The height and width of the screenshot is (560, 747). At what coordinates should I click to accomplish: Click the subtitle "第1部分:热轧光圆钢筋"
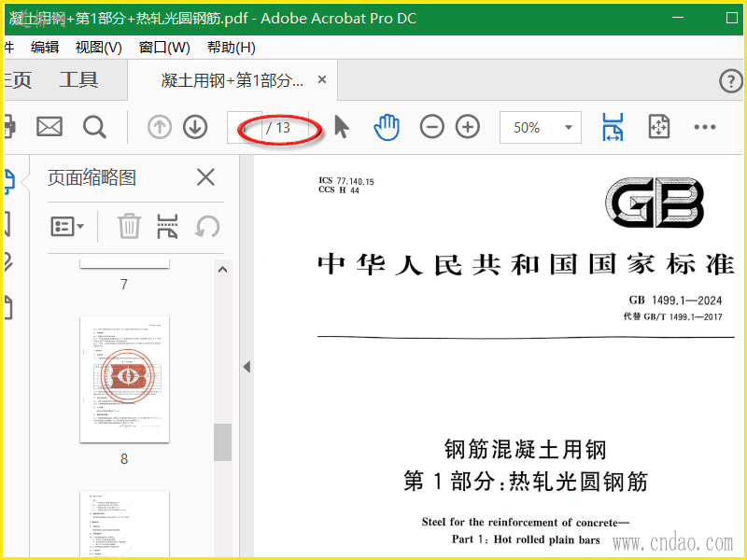pyautogui.click(x=526, y=481)
